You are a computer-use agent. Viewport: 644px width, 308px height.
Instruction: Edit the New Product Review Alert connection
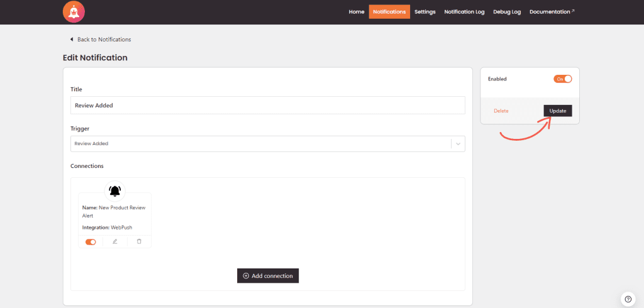(115, 241)
